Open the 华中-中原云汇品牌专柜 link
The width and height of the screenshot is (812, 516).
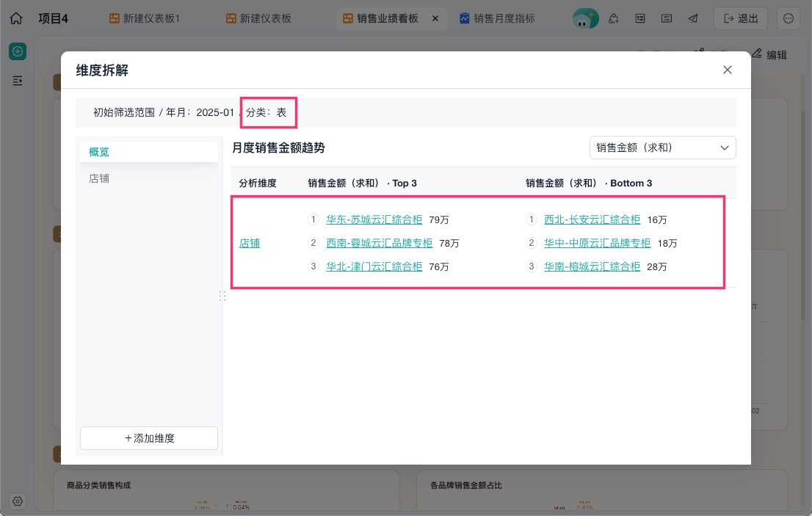(598, 243)
